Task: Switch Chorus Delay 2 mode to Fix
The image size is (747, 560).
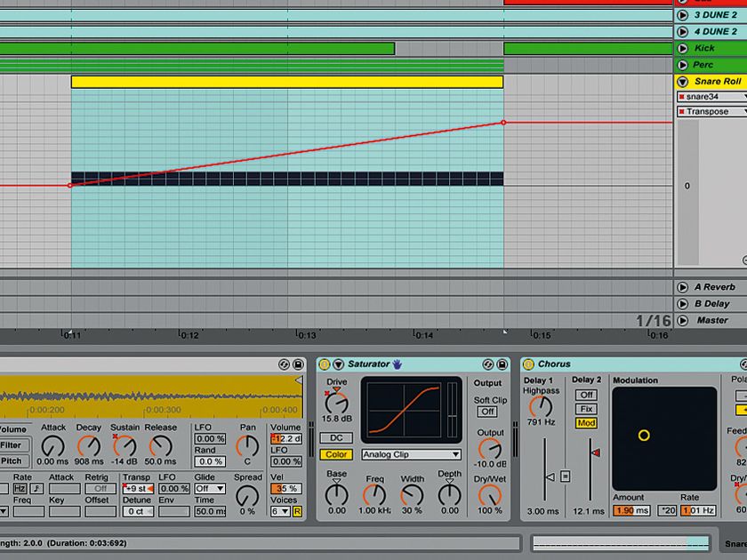Action: [586, 409]
